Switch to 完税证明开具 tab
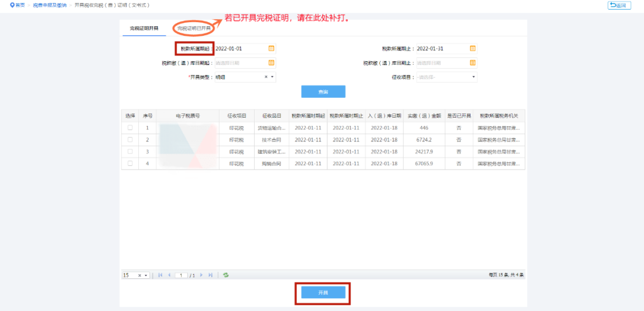 [144, 29]
